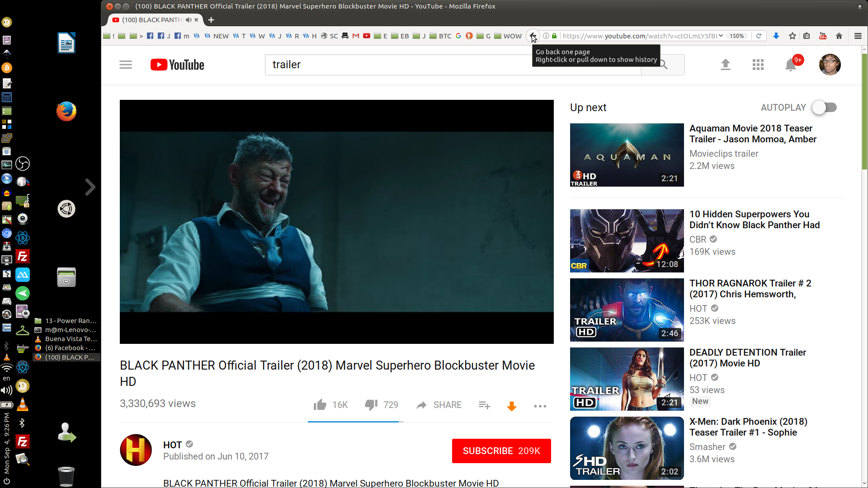Click the orange download arrow under video
Viewport: 868px width, 488px height.
[512, 406]
